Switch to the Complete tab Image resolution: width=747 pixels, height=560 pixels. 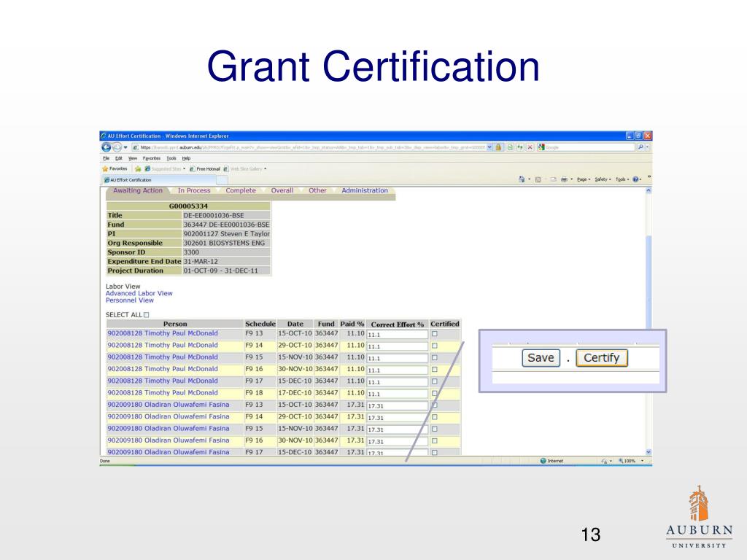click(x=241, y=190)
